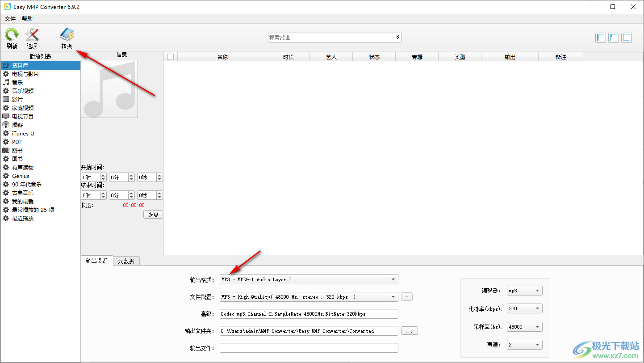
Task: Open 有声读物 audiobooks playlist
Action: point(41,167)
